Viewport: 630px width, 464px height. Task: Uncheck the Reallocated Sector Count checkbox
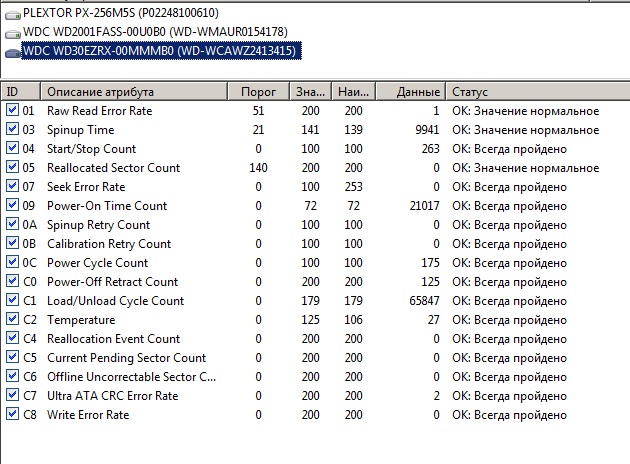[x=12, y=168]
